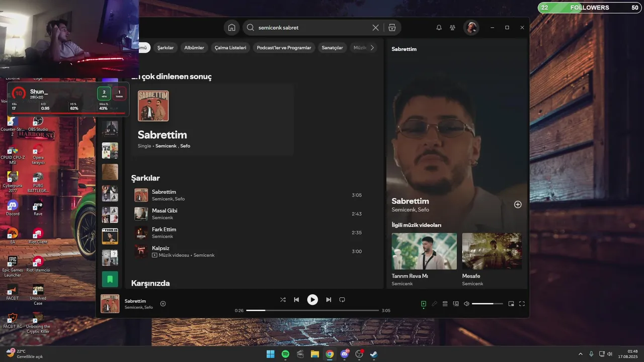Select the Podcast'ler ve Programlar filter chip

pos(284,48)
